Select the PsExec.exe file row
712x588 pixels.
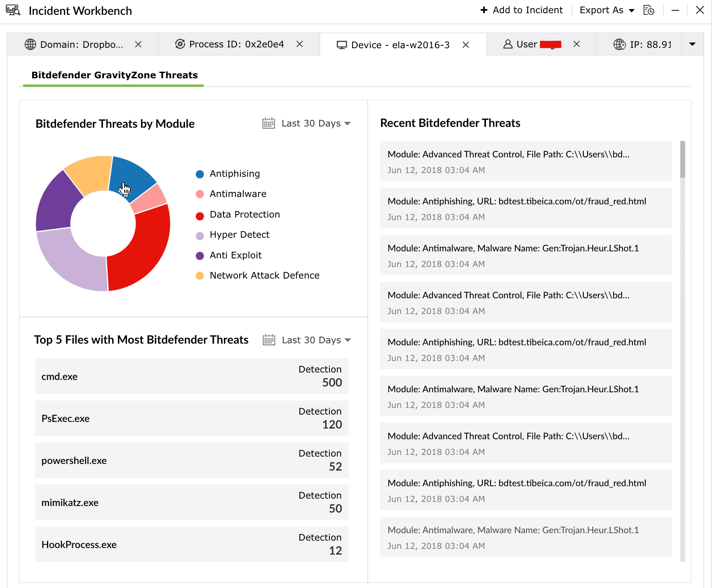[192, 418]
